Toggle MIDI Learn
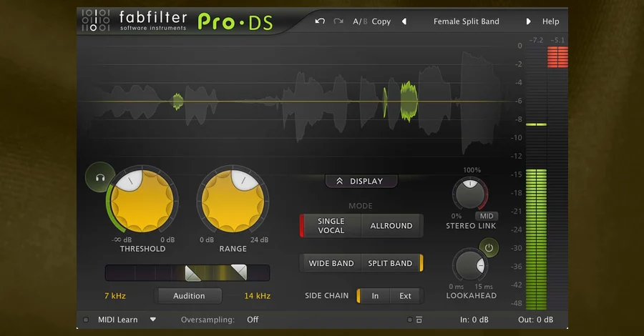 117,320
